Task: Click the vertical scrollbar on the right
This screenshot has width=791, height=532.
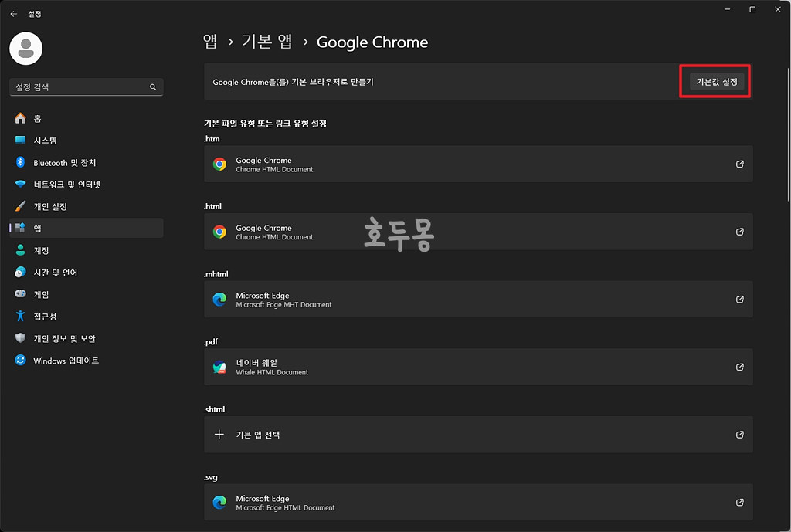Action: (788, 135)
